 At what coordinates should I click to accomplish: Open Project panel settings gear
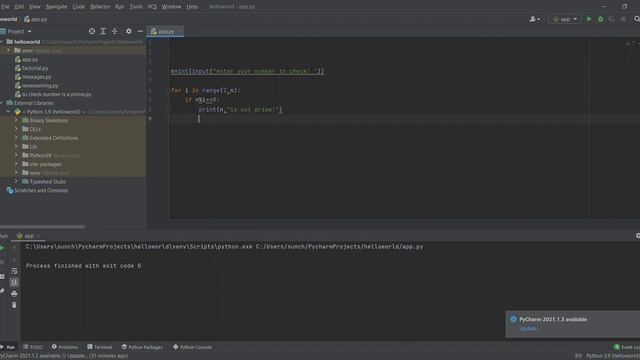tap(129, 31)
